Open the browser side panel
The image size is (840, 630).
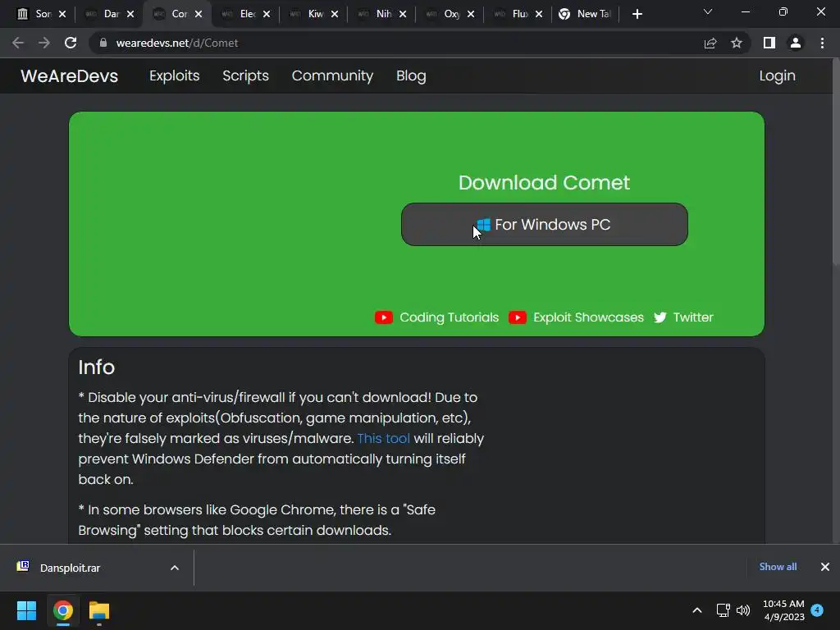point(769,43)
